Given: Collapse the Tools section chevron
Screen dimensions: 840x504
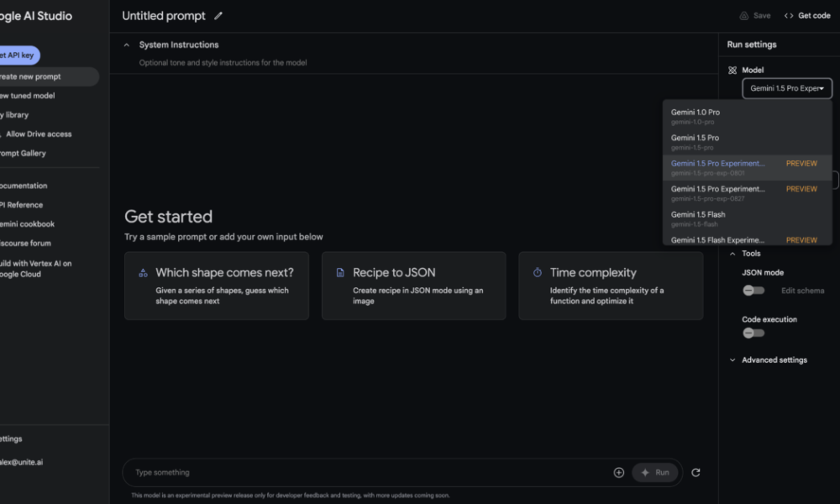Looking at the screenshot, I should point(732,254).
